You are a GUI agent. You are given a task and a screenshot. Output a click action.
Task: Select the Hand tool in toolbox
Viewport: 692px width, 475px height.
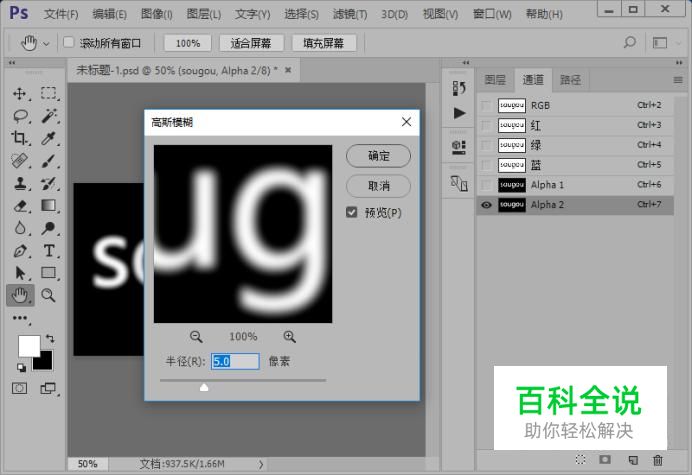(20, 295)
